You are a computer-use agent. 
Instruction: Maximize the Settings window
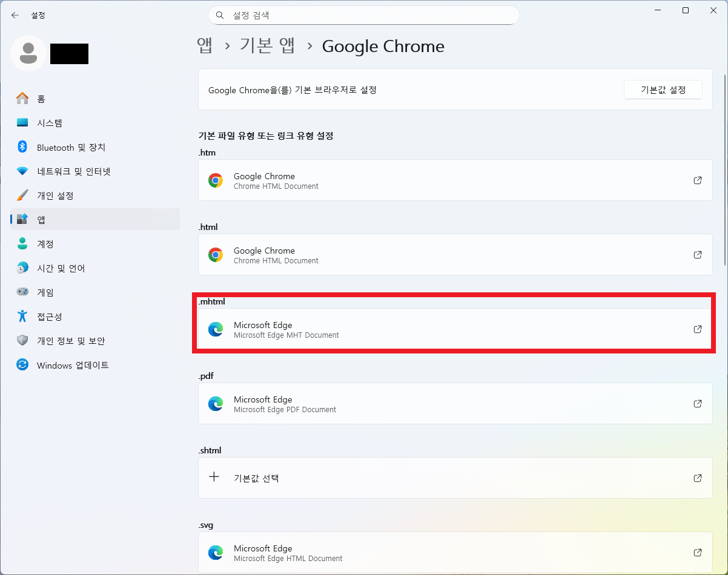click(686, 10)
